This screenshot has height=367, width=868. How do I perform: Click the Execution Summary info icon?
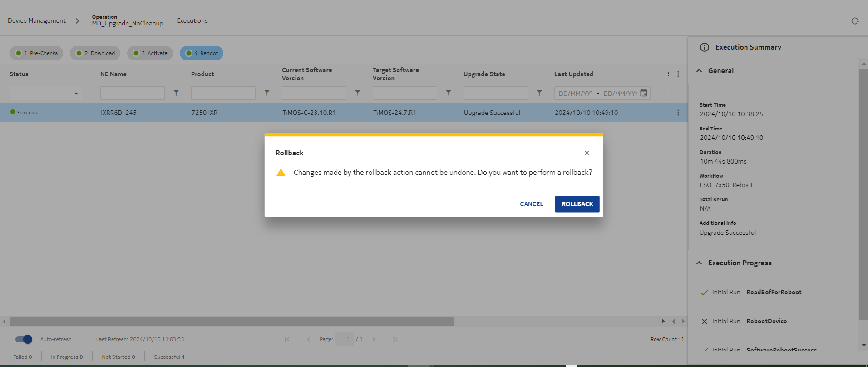(704, 47)
